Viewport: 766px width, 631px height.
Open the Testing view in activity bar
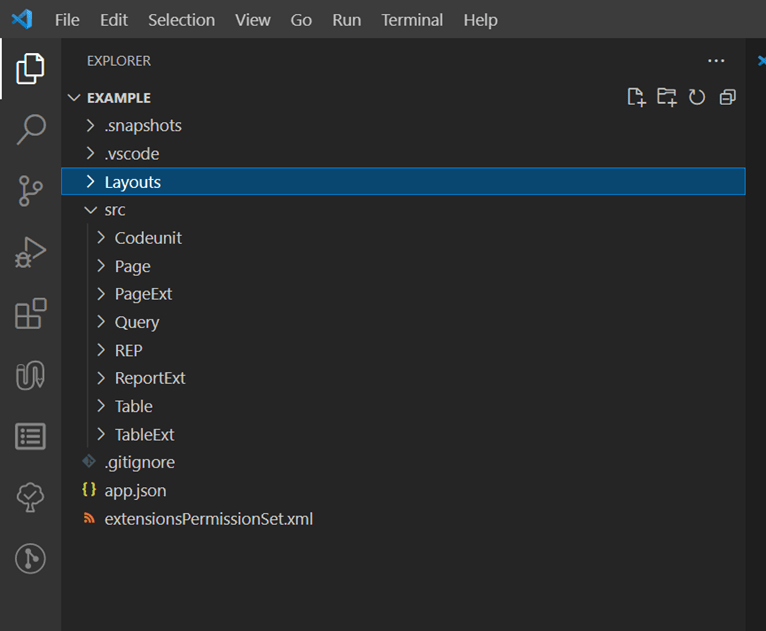[31, 498]
